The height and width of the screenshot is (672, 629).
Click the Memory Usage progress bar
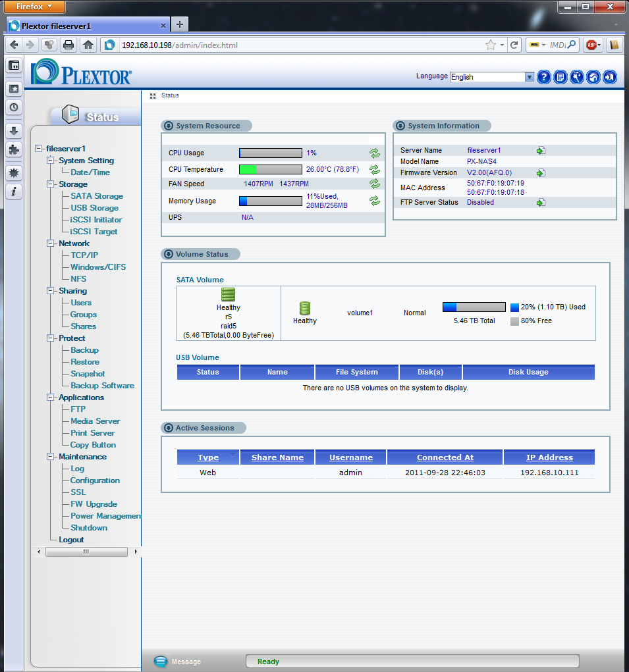(271, 201)
